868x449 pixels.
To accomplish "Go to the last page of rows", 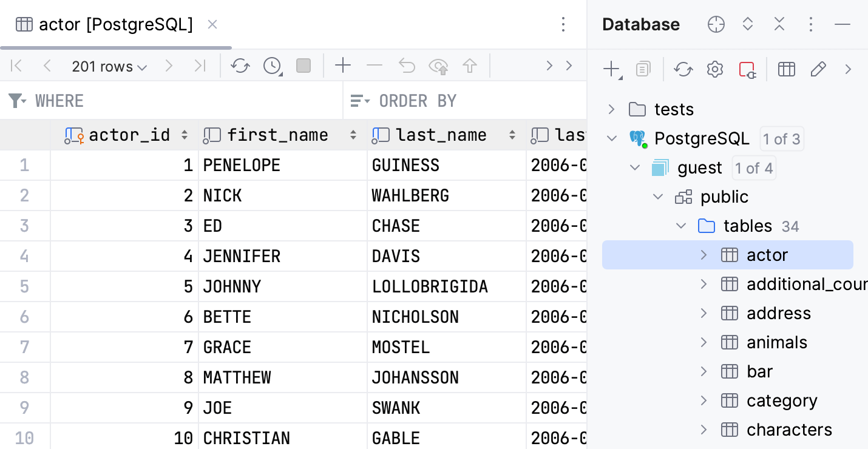I will pyautogui.click(x=200, y=66).
